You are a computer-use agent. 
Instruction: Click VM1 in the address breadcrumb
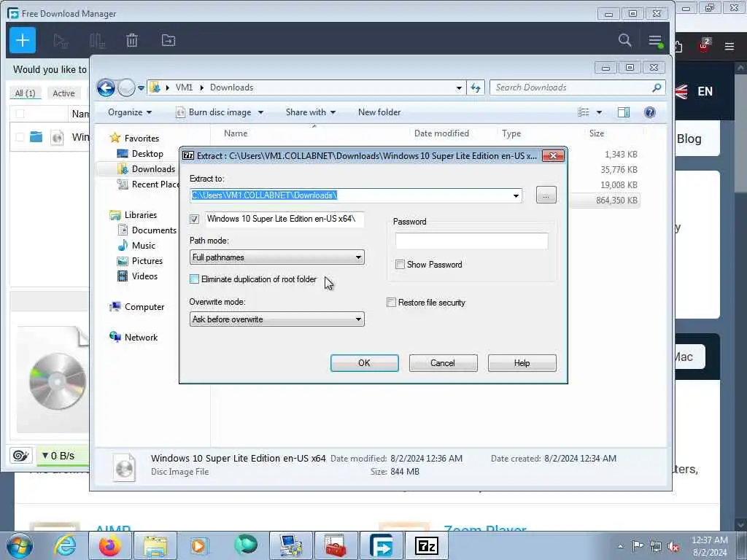coord(184,87)
